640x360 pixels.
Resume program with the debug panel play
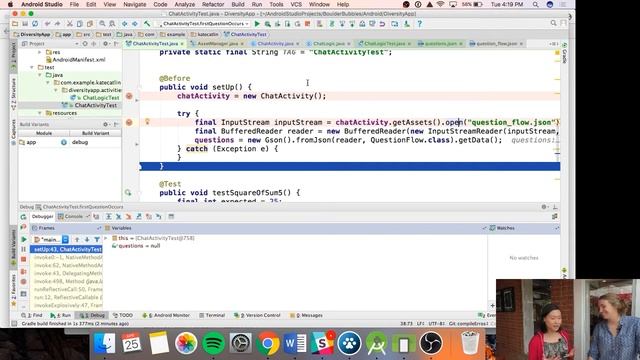[24, 240]
